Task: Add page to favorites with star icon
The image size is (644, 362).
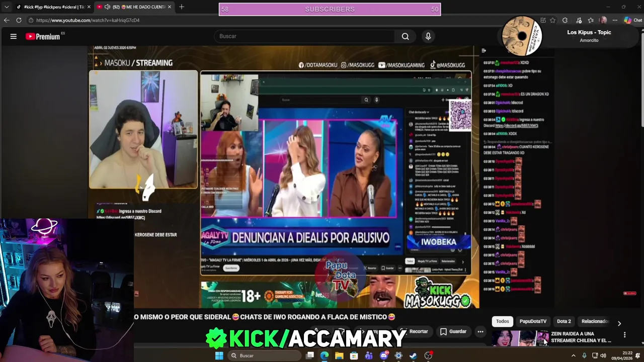Action: [553, 20]
